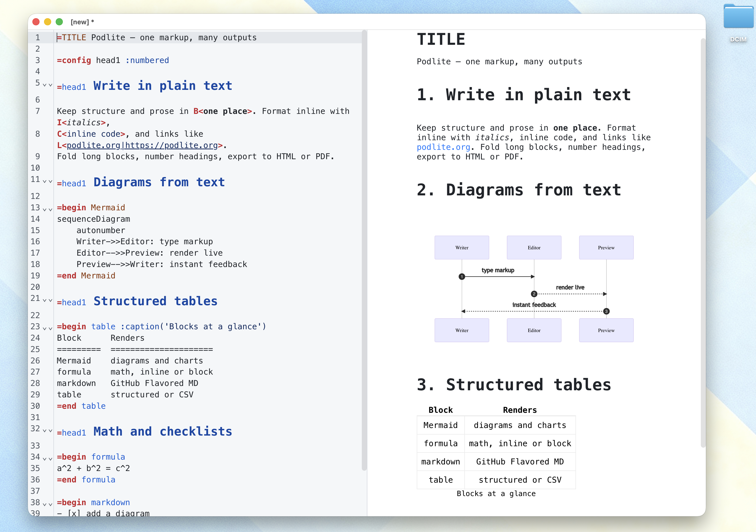Click the 'TITLE' heading in the preview

441,39
